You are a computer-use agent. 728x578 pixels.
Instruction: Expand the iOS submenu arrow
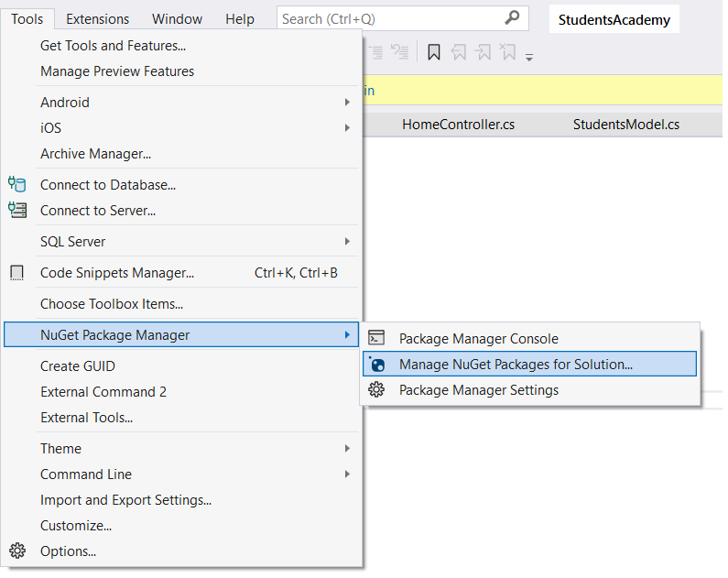click(347, 127)
